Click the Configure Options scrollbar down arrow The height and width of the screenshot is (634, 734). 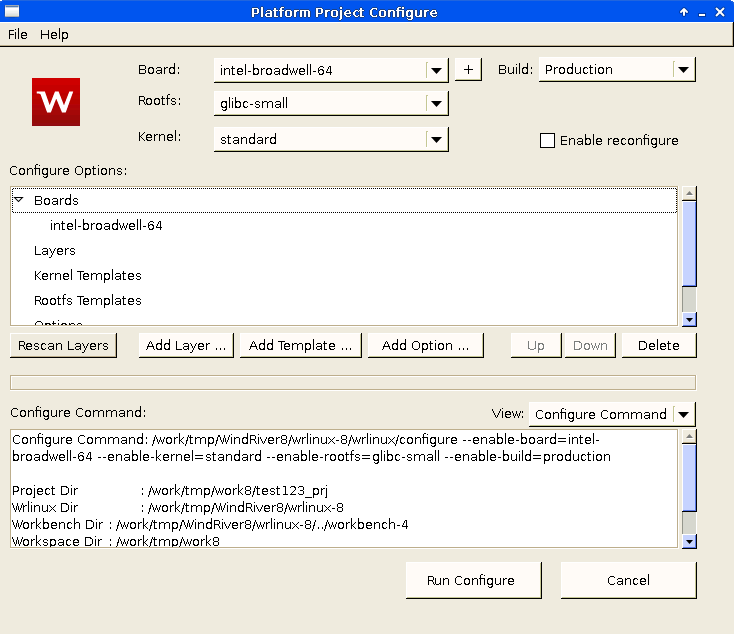pos(689,319)
